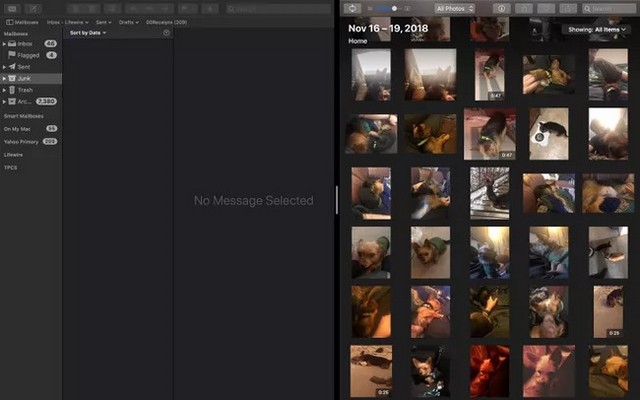Select the Trash mailbox in sidebar
The width and height of the screenshot is (640, 400).
tap(31, 90)
